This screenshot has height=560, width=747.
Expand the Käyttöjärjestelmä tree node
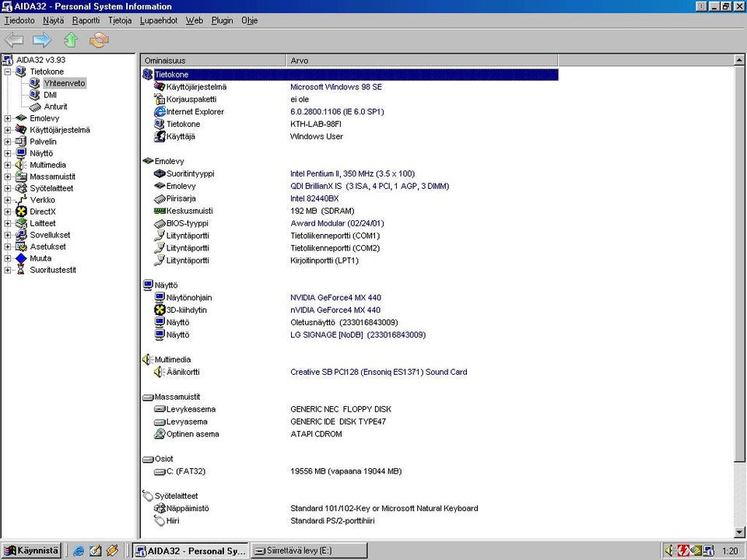click(8, 130)
